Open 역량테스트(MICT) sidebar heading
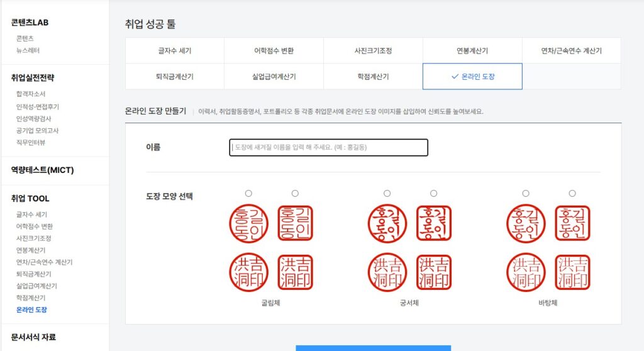 42,170
